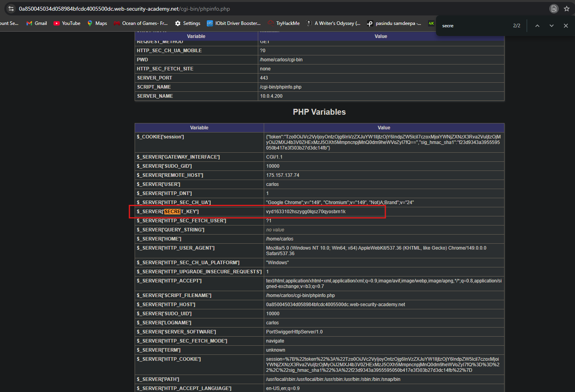Open the site information icon in address bar

tap(11, 9)
